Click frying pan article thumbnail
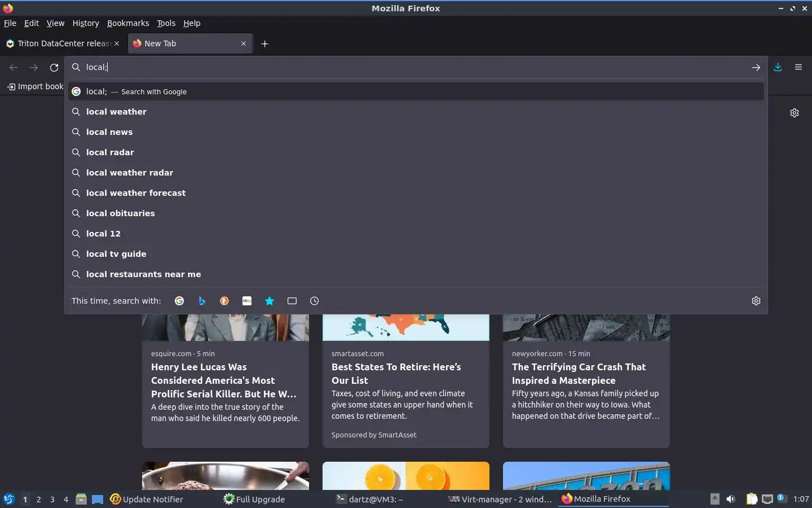This screenshot has width=812, height=508. click(226, 476)
